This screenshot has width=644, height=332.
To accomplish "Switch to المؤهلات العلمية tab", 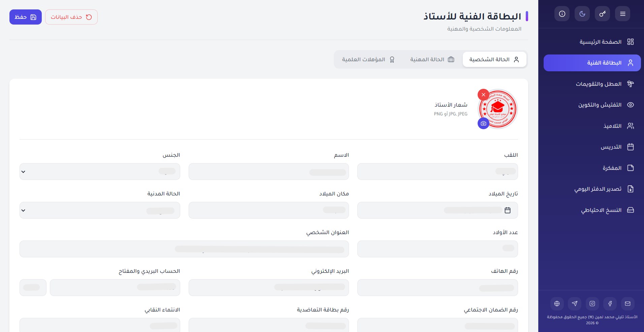I will [x=368, y=60].
